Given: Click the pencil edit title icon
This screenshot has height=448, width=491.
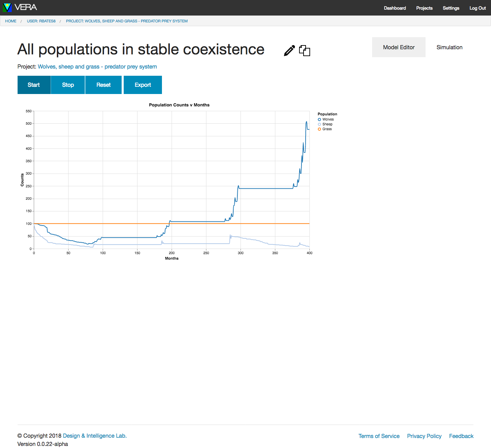Looking at the screenshot, I should [289, 50].
